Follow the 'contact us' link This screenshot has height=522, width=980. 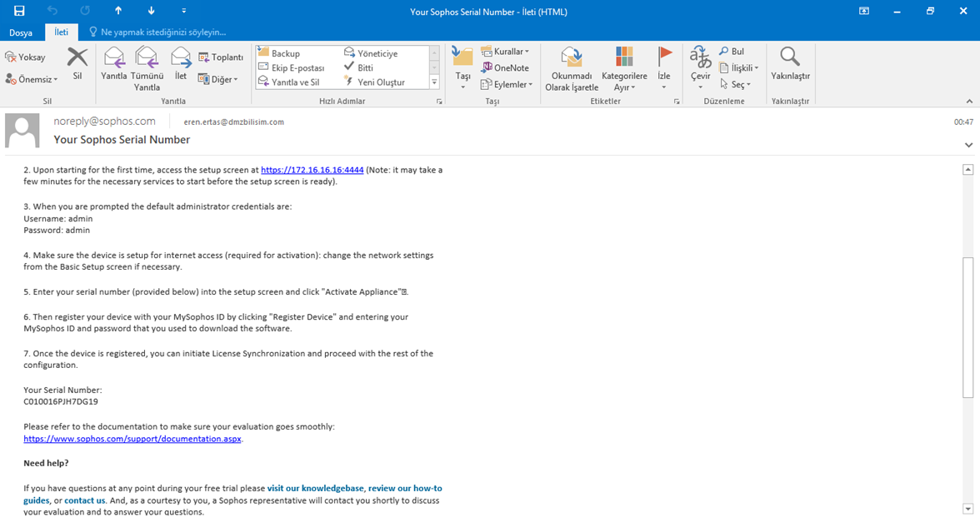tap(84, 500)
